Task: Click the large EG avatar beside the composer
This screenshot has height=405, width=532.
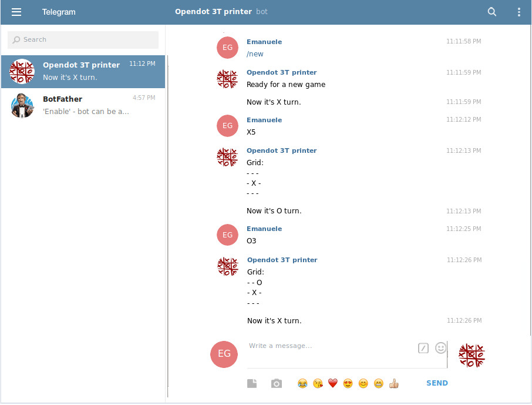Action: (224, 354)
